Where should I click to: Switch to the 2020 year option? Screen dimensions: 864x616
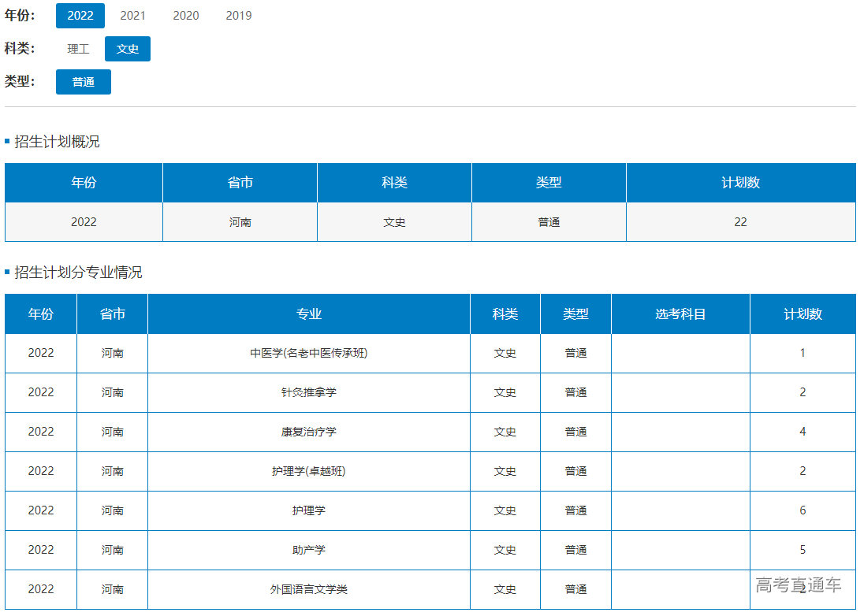(x=185, y=16)
